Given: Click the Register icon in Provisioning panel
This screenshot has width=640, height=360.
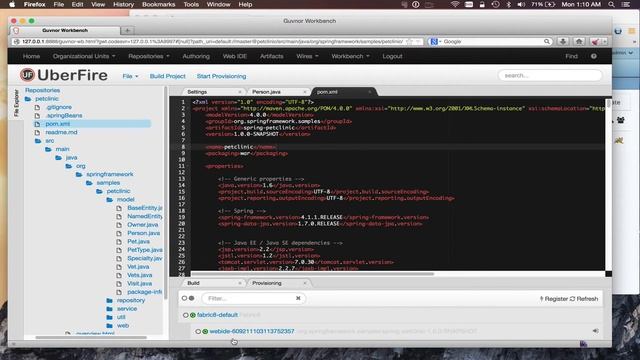Looking at the screenshot, I should click(x=542, y=299).
